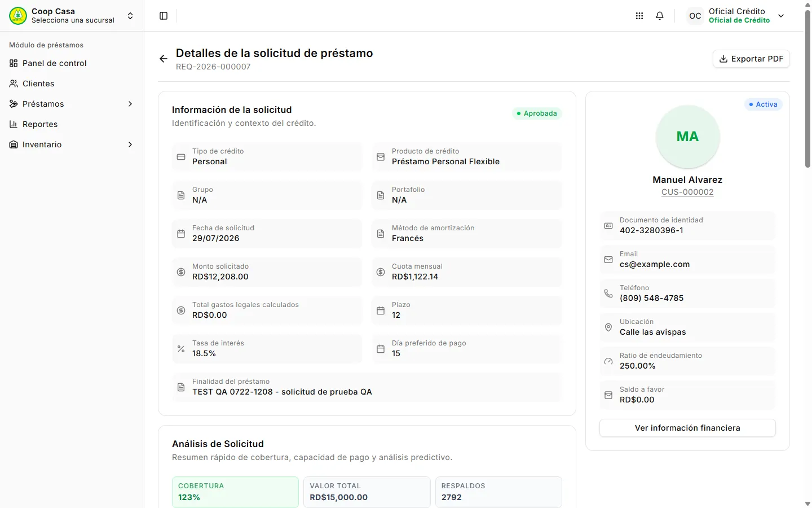Viewport: 812px width, 508px height.
Task: Expand the Inventario chevron
Action: coord(130,144)
